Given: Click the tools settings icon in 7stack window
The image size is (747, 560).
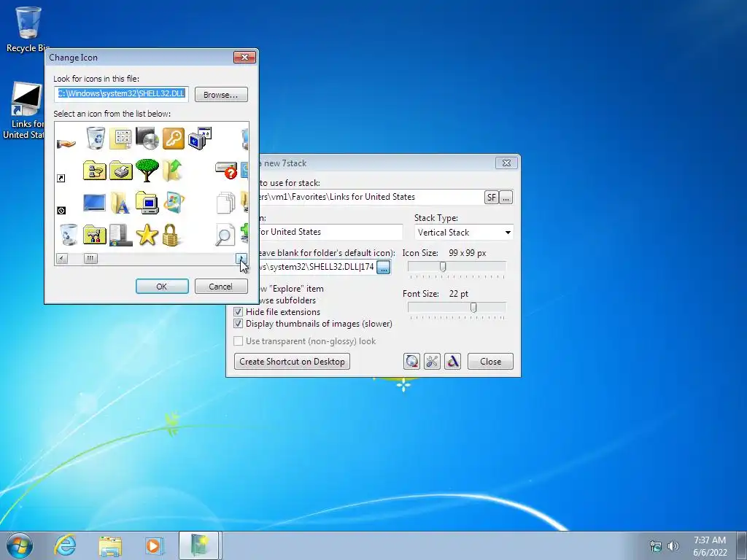Looking at the screenshot, I should [x=432, y=362].
